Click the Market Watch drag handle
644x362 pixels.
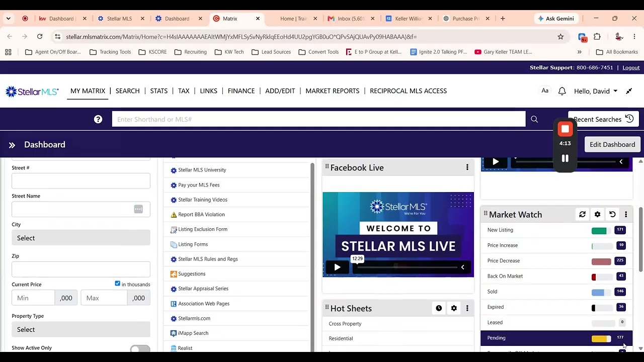tap(486, 214)
